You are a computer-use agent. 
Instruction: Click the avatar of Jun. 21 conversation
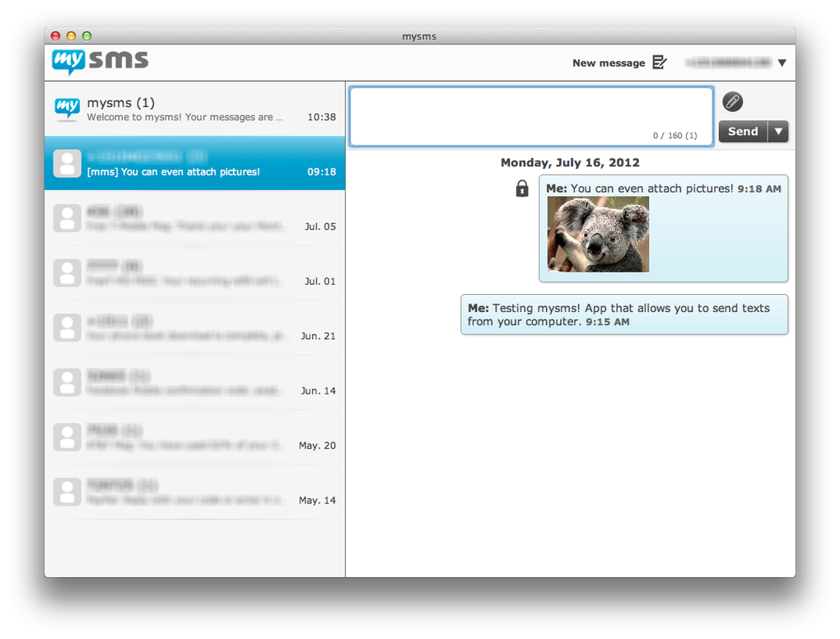click(x=67, y=328)
